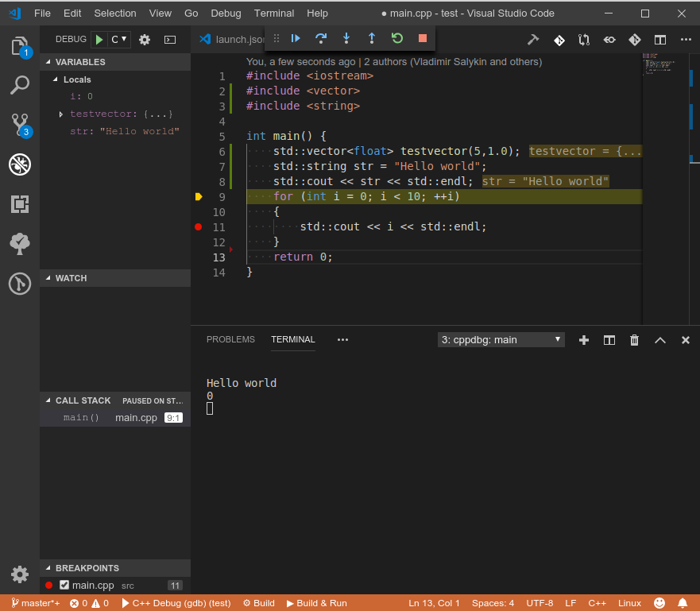Restart the debug session
The width and height of the screenshot is (700, 611).
(396, 37)
